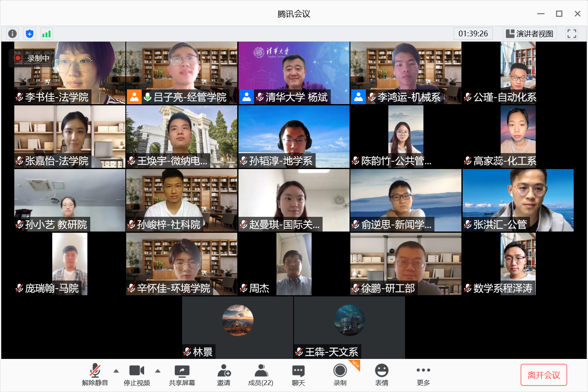588x392 pixels.
Task: Enter full screen mode
Action: click(x=572, y=34)
